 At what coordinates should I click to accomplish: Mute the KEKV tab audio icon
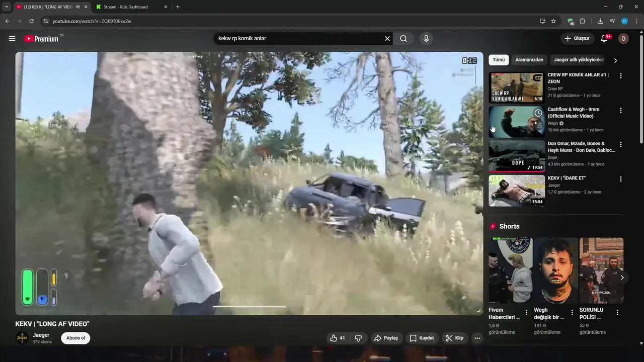pyautogui.click(x=77, y=7)
